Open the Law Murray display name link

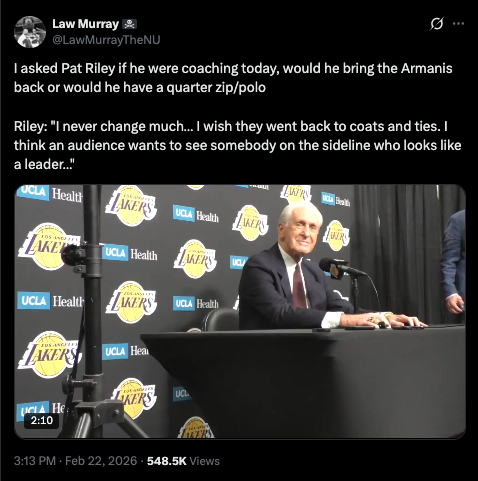coord(85,24)
